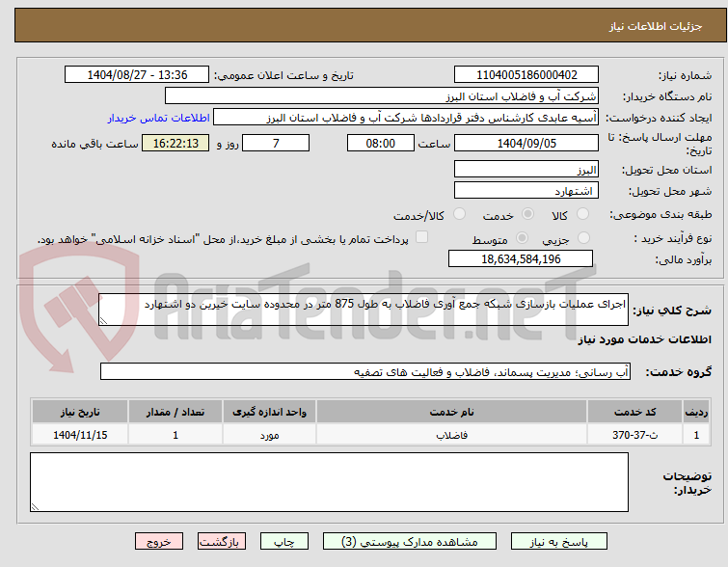Click unit cell مورد
Screen dimensions: 728x567
(269, 435)
